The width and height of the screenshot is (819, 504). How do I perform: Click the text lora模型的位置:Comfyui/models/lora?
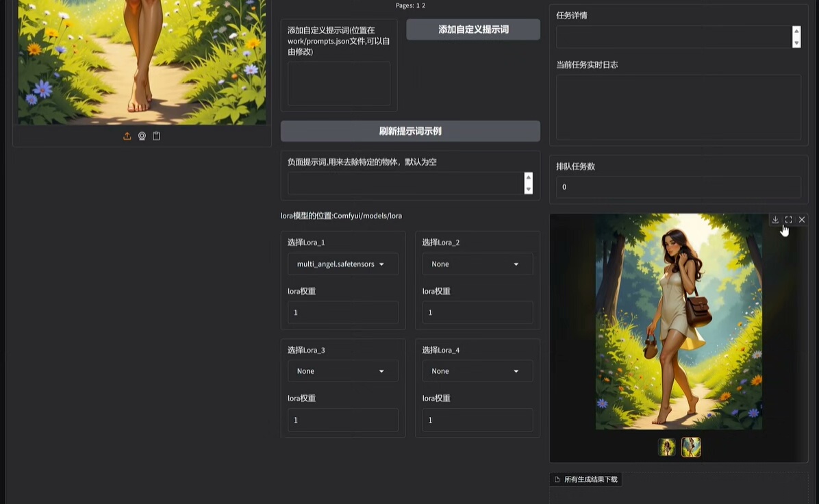click(x=341, y=216)
